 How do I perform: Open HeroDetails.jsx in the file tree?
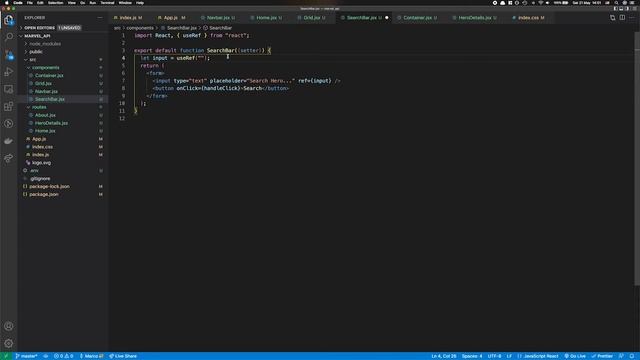pos(63,123)
